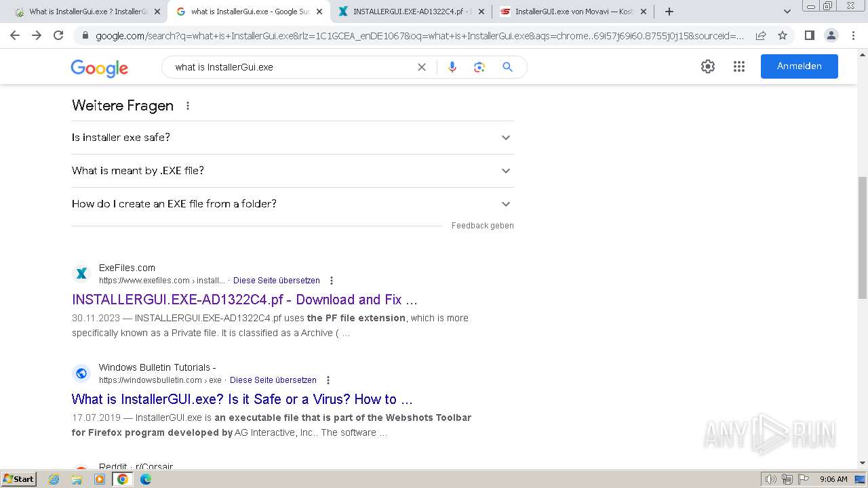Expand 'How do I create an EXE file from a folder?'
This screenshot has width=868, height=488.
pos(293,204)
